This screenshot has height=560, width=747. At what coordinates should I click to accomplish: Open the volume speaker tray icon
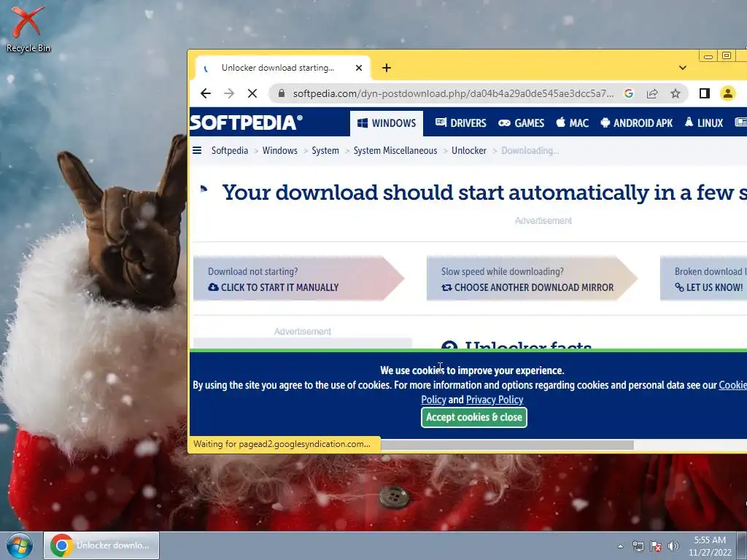[673, 546]
